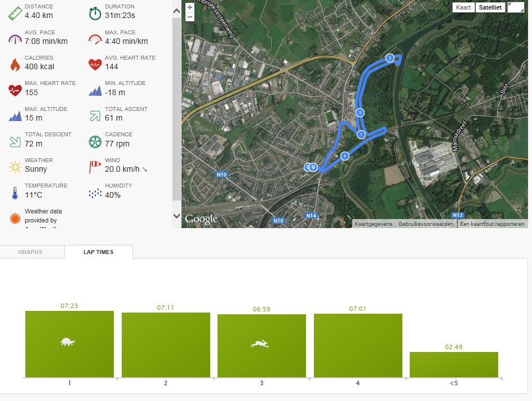Switch map to Kaart view
Screen dimensions: 532x401
[x=464, y=7]
